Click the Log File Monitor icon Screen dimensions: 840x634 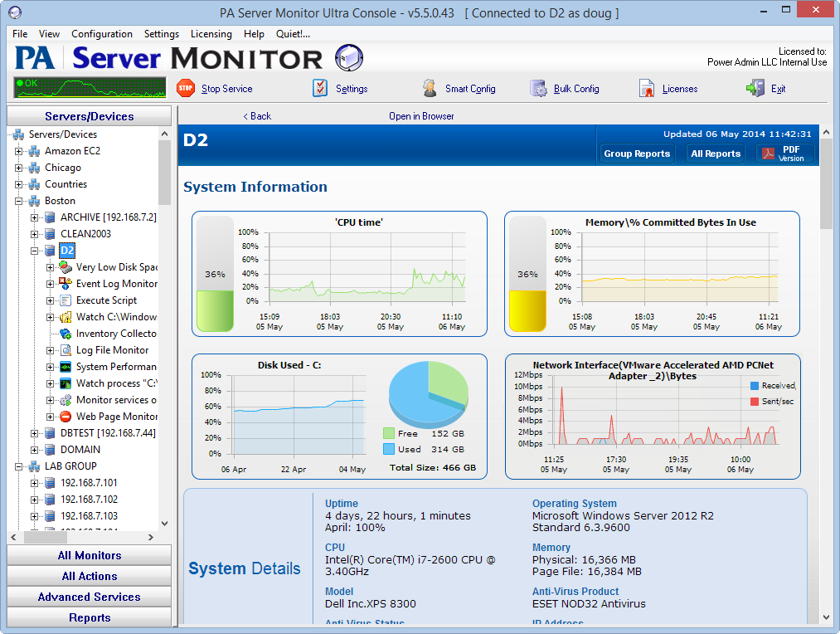coord(66,350)
